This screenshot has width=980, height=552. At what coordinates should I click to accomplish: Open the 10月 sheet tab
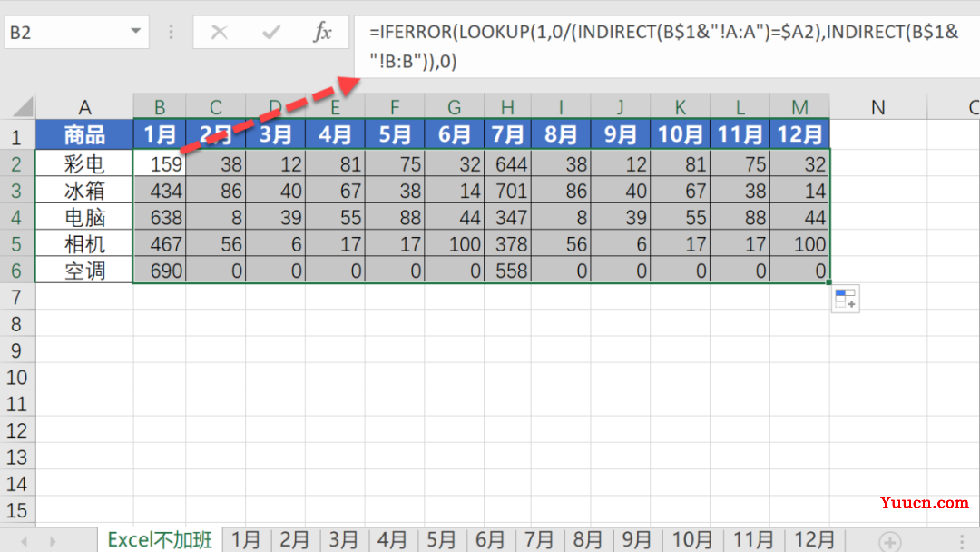click(691, 539)
